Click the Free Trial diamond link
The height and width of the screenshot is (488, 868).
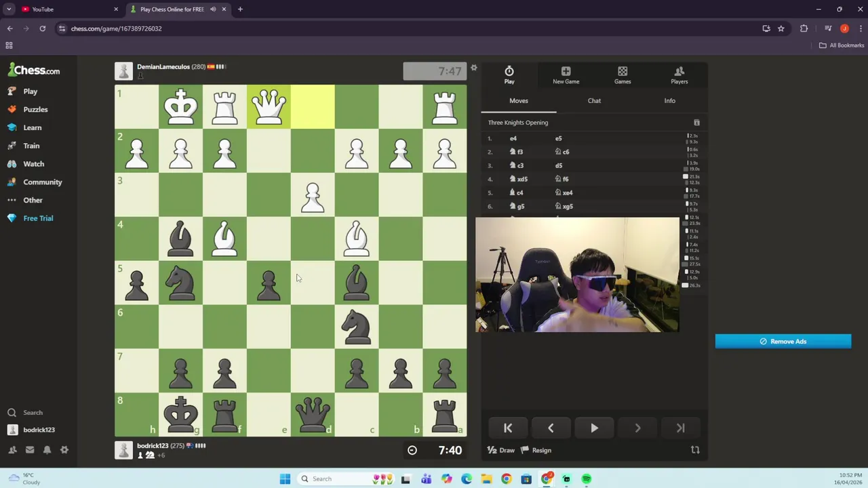(x=39, y=218)
